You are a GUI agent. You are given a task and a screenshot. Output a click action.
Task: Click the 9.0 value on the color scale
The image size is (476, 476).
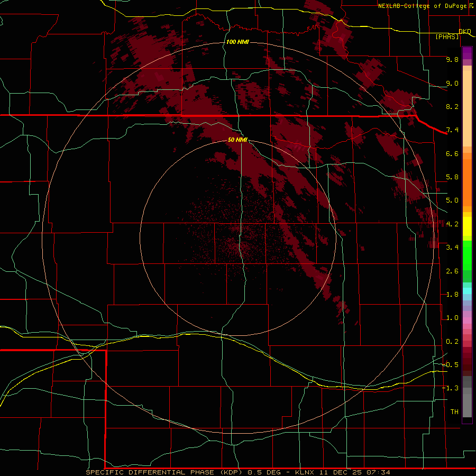(452, 83)
